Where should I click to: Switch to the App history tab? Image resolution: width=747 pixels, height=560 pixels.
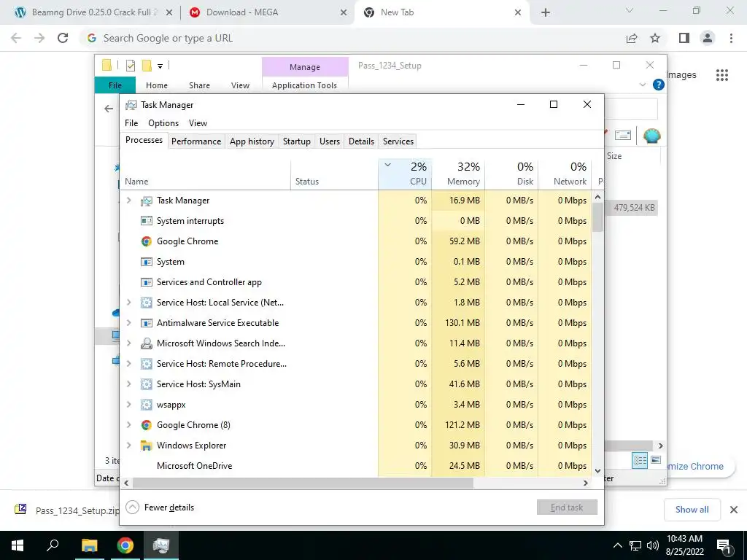pos(252,141)
